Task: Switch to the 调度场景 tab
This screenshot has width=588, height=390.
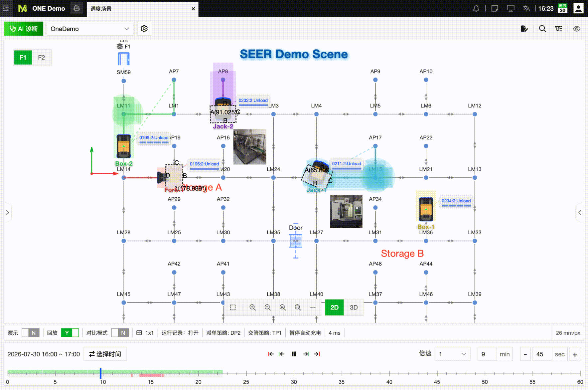Action: click(142, 9)
